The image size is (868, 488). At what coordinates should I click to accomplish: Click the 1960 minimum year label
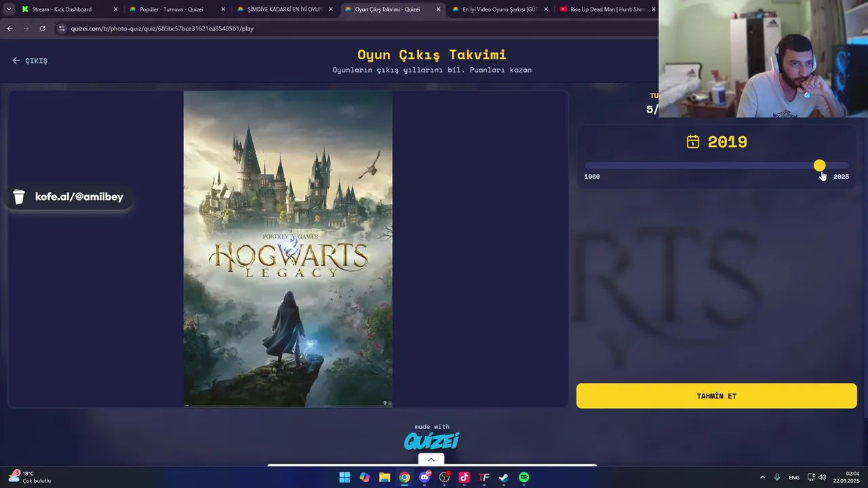[x=592, y=176]
